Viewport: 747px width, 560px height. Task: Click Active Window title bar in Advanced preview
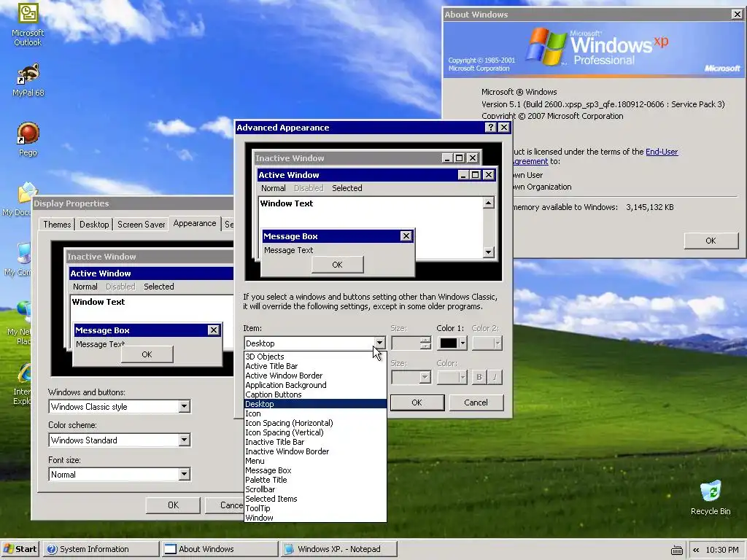[376, 175]
